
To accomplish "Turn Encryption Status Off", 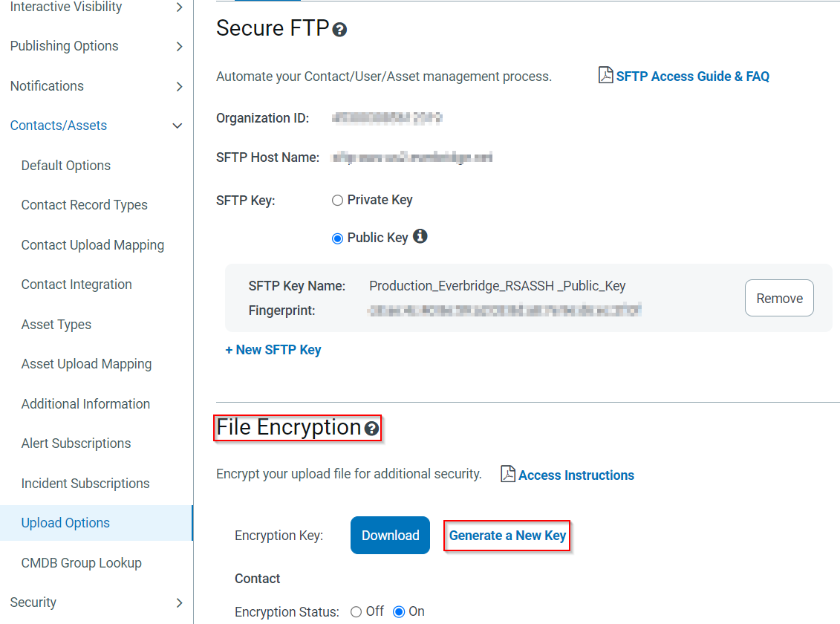I will click(356, 611).
